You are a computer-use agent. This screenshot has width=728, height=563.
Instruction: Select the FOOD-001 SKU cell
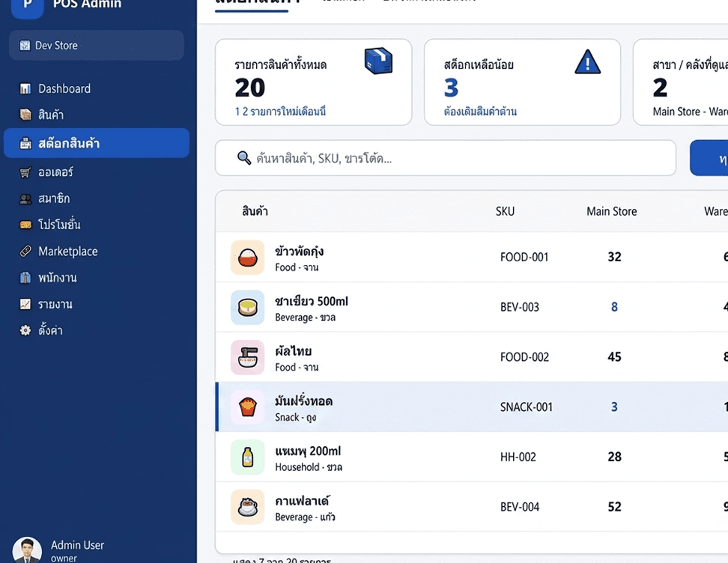(x=524, y=257)
